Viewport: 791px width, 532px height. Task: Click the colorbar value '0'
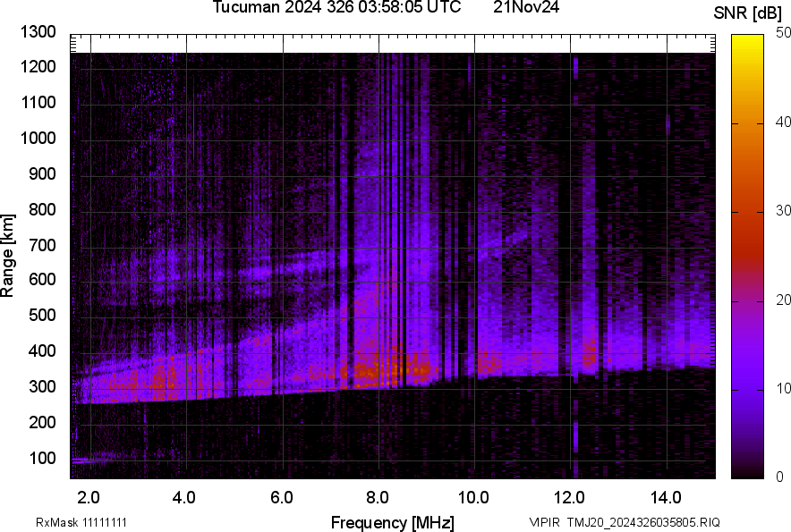(780, 477)
